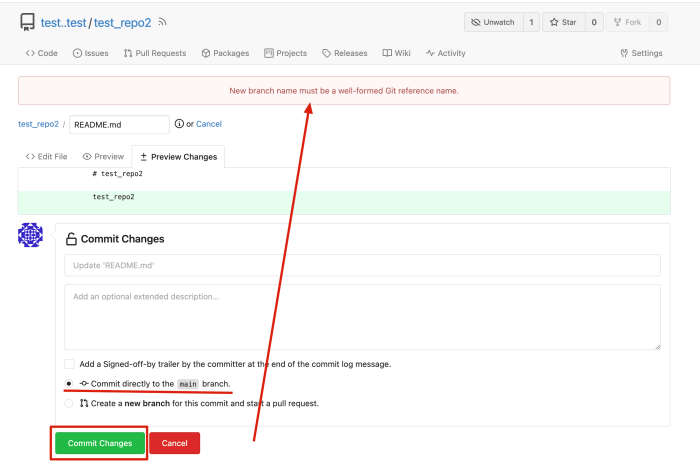Enable the Signed-off-by trailer checkbox
The width and height of the screenshot is (700, 470).
[69, 364]
